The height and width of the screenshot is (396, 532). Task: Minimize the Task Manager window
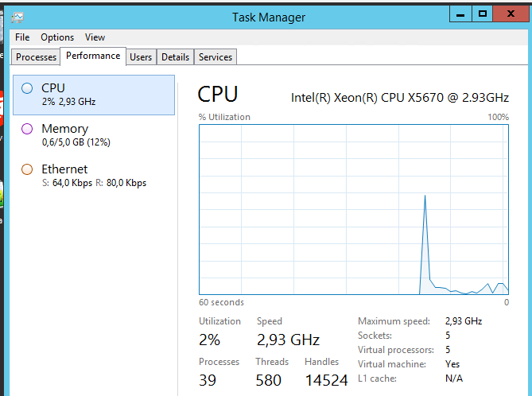[x=460, y=14]
